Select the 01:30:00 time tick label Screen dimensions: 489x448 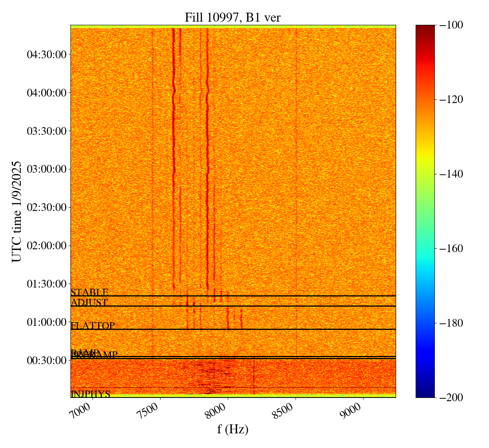pos(46,284)
